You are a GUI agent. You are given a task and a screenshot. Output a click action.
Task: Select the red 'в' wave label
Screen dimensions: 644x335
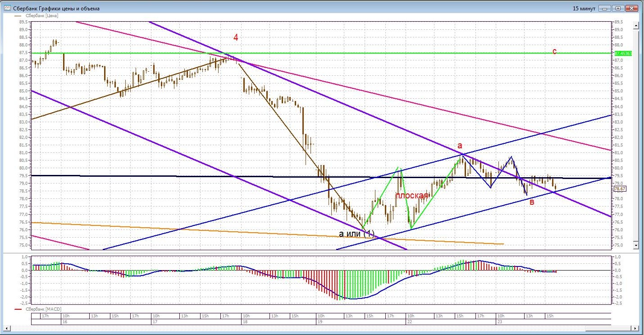click(532, 202)
